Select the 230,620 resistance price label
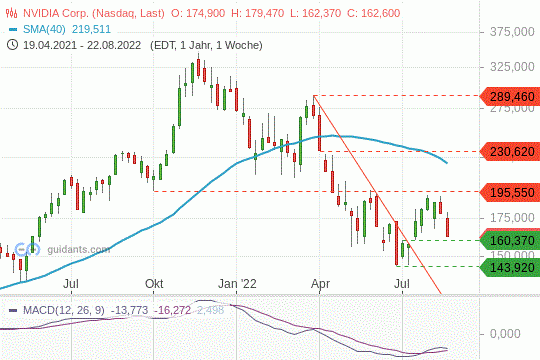The width and height of the screenshot is (540, 360). (511, 152)
